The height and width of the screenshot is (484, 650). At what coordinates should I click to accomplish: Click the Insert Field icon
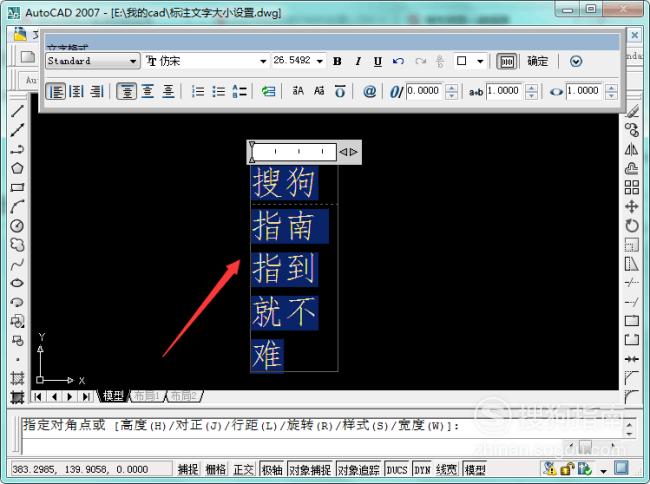(268, 91)
